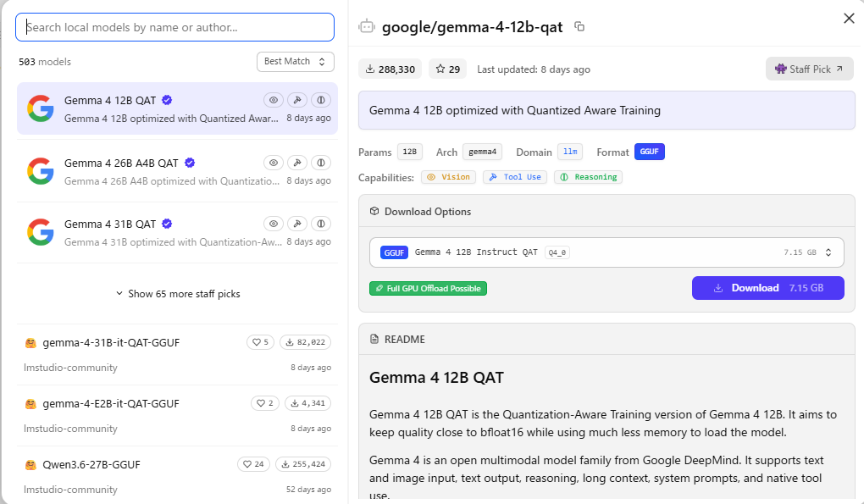This screenshot has height=504, width=864.
Task: Click the Q4_0 quantization tag
Action: (557, 252)
